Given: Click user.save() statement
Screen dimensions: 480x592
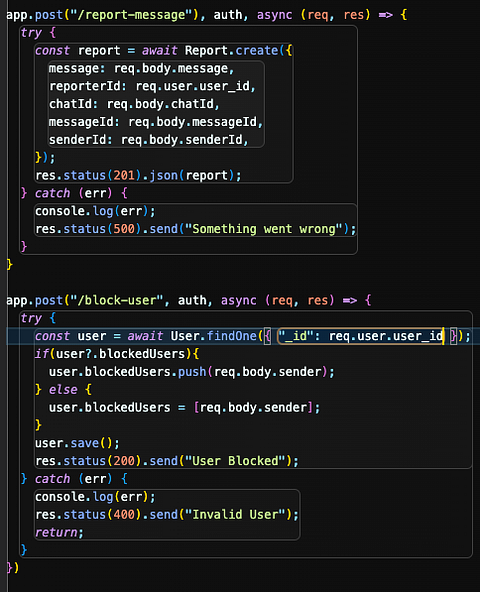Looking at the screenshot, I should coord(77,443).
